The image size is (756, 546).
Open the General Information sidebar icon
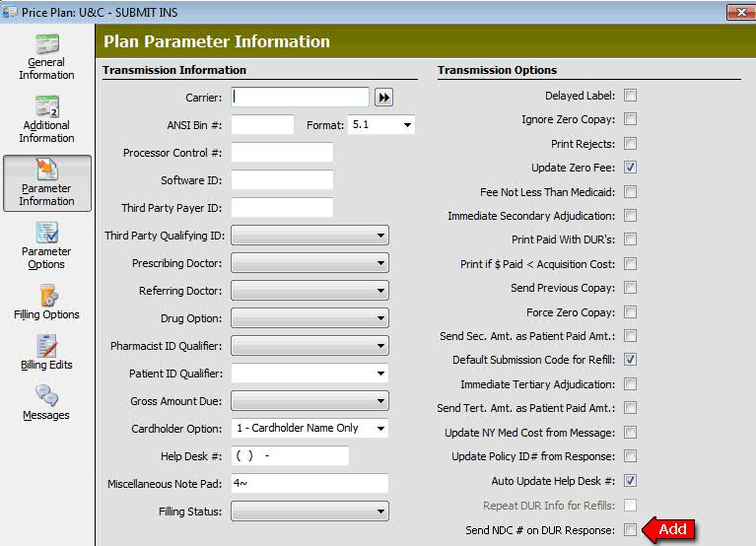point(46,43)
